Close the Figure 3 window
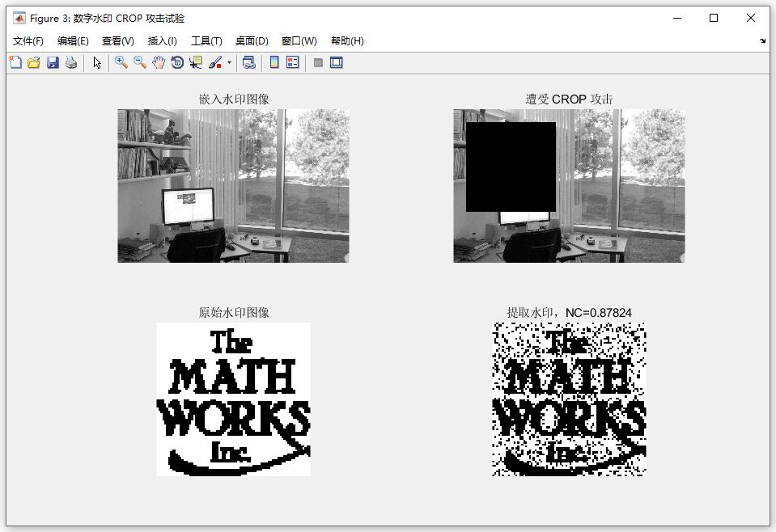Screen dimensions: 776x532 click(x=750, y=19)
